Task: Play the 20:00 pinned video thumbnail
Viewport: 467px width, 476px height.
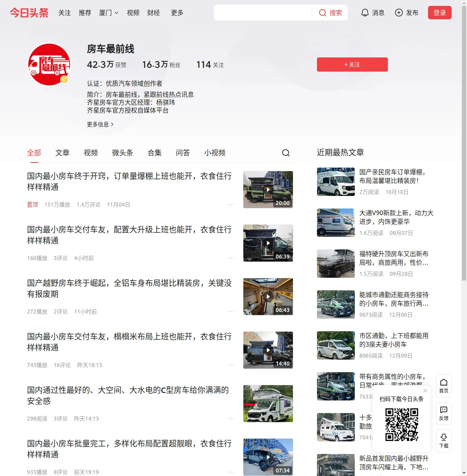Action: pos(268,190)
